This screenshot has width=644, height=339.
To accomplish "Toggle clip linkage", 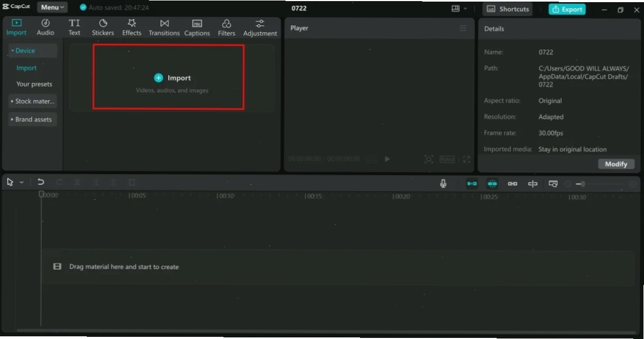I will coord(513,184).
